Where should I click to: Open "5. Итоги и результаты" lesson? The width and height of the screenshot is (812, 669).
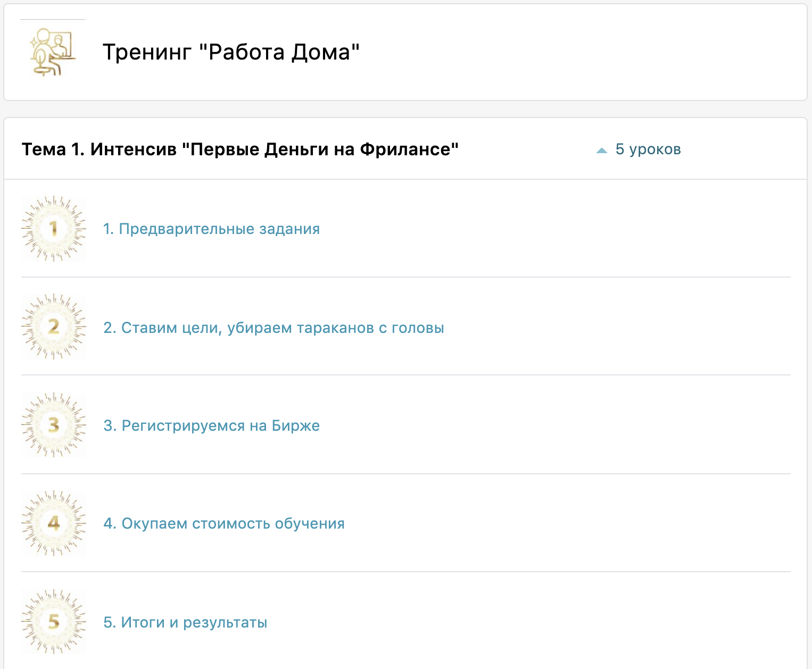coord(185,622)
